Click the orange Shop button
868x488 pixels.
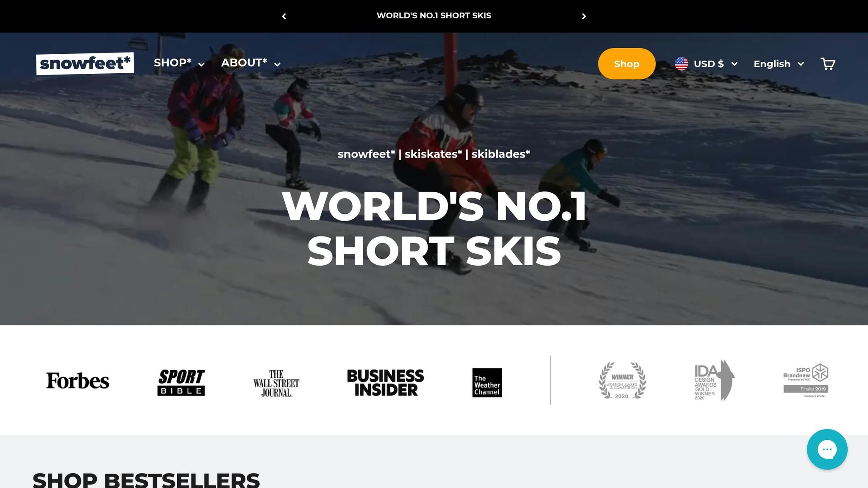click(627, 64)
